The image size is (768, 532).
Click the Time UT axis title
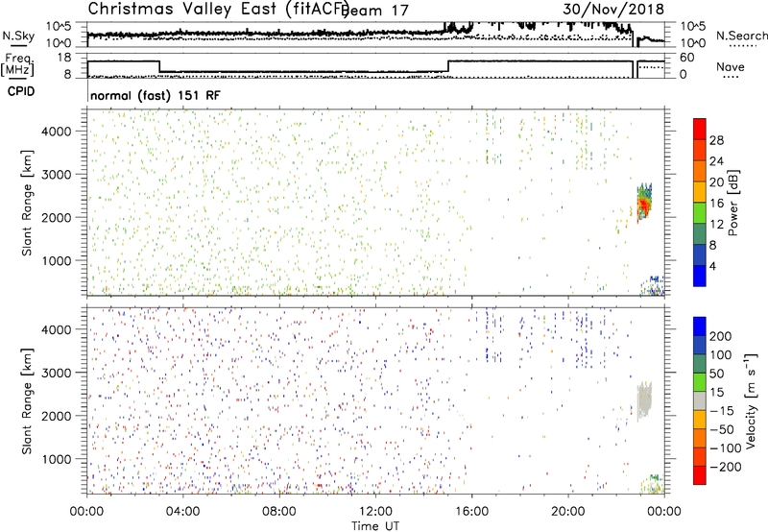pos(375,526)
